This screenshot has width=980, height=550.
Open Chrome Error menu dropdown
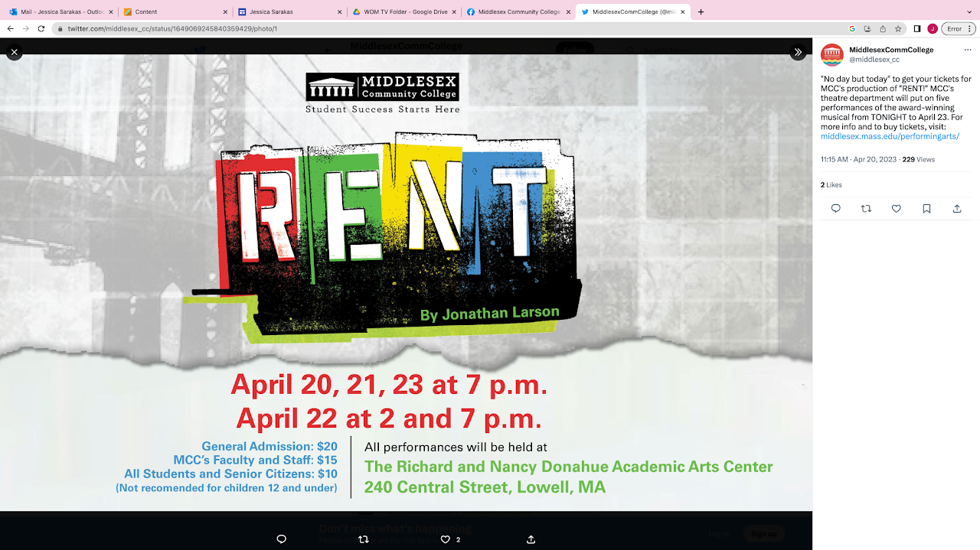[x=958, y=28]
